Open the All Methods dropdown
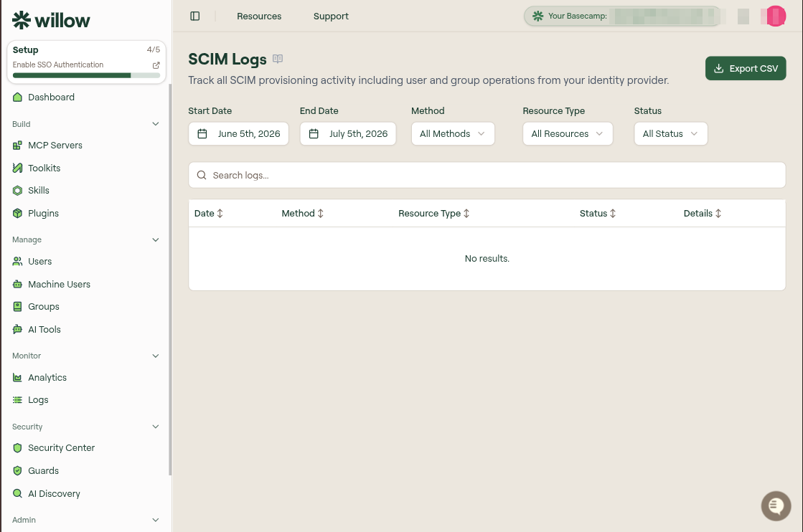Viewport: 803px width, 532px height. (x=453, y=133)
